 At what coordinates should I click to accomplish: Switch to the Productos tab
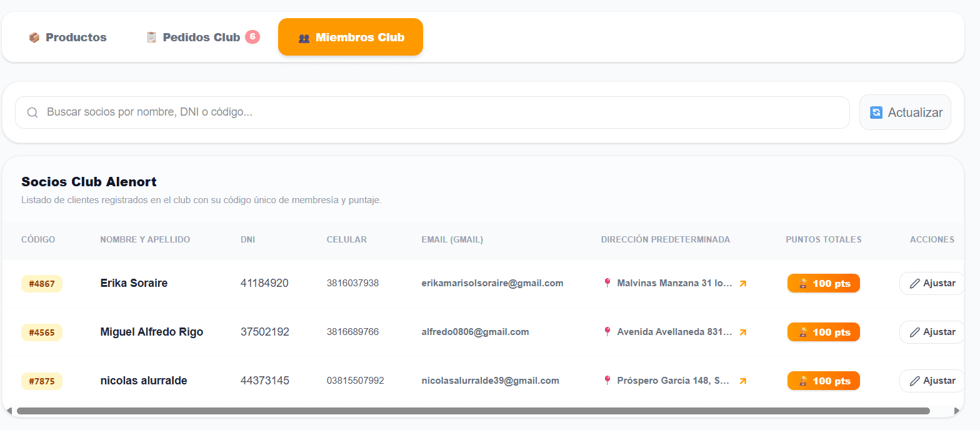pos(67,37)
